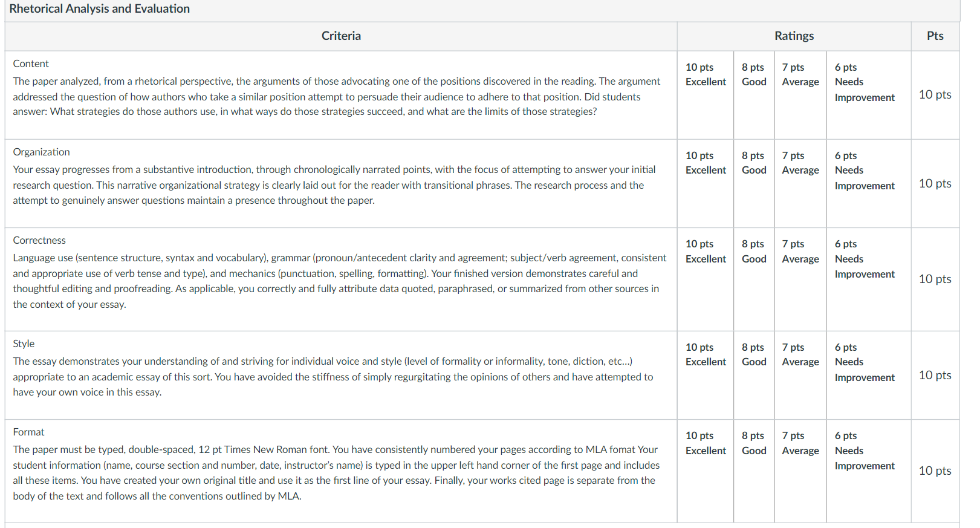Pick 7 pts Average for Style
Viewport: 980px width, 528px height.
pyautogui.click(x=800, y=375)
